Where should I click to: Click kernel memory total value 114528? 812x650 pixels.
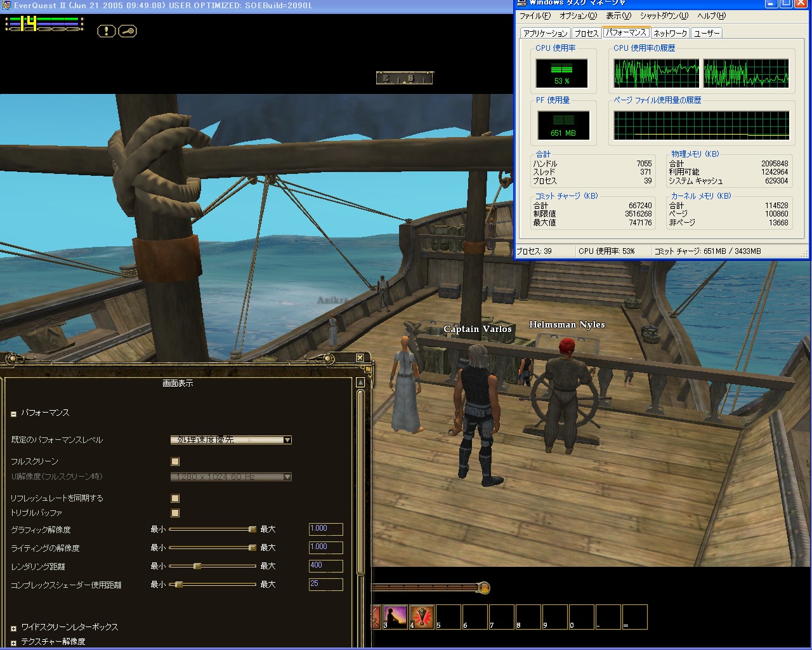(776, 206)
